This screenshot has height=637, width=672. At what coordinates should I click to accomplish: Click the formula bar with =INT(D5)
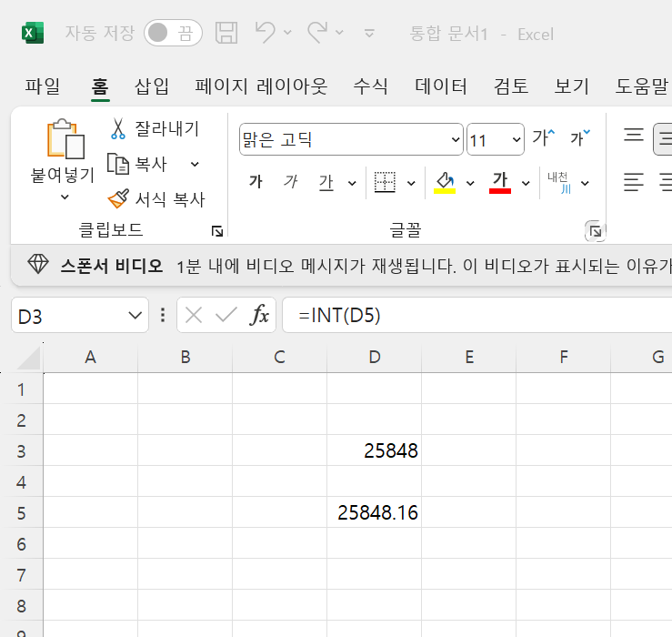point(477,315)
